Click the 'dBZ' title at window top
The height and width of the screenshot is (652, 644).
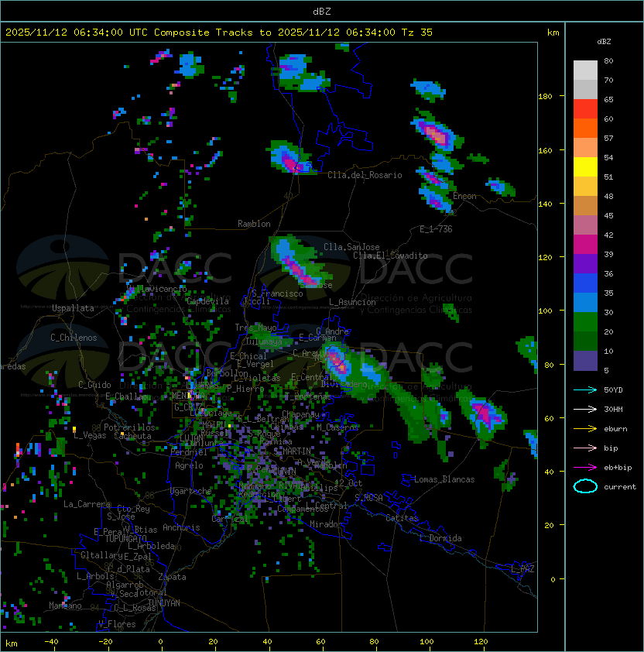point(322,11)
